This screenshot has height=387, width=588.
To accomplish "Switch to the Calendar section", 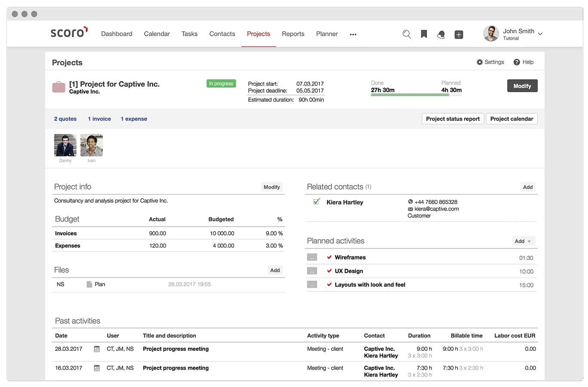I will coord(157,34).
